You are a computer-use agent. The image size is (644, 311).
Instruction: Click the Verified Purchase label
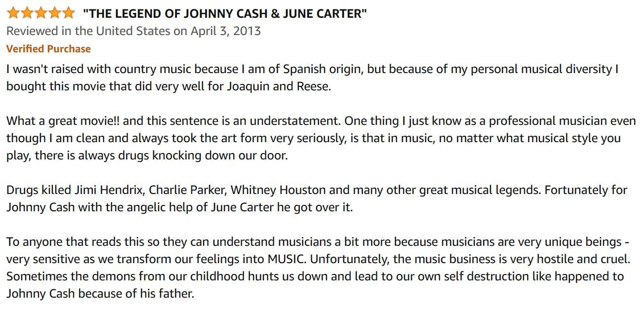(x=48, y=49)
